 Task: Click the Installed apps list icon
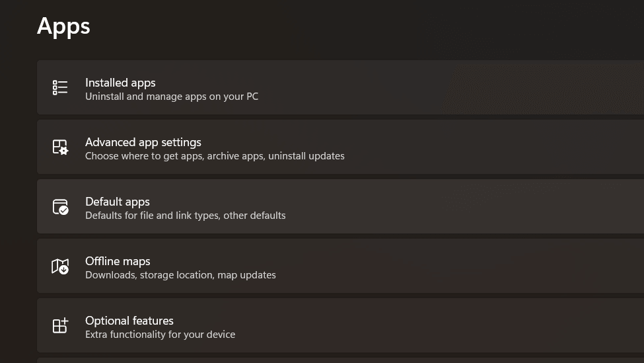(60, 88)
